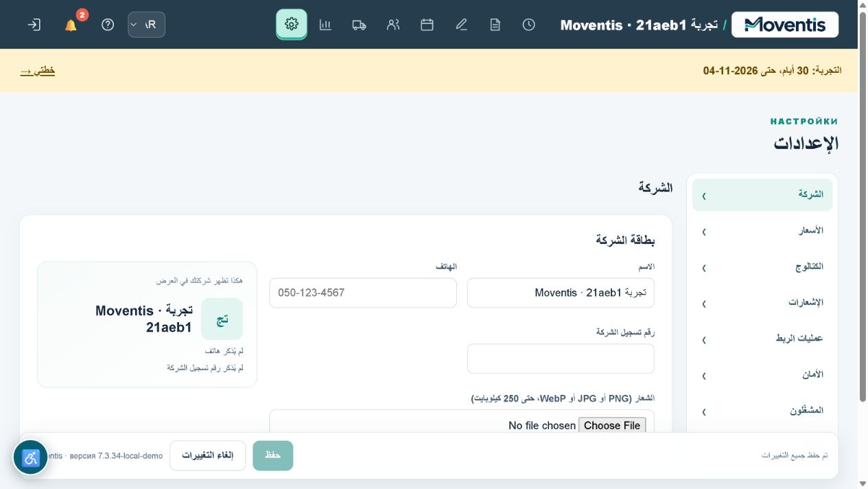
Task: Open the people customers icon
Action: 393,24
